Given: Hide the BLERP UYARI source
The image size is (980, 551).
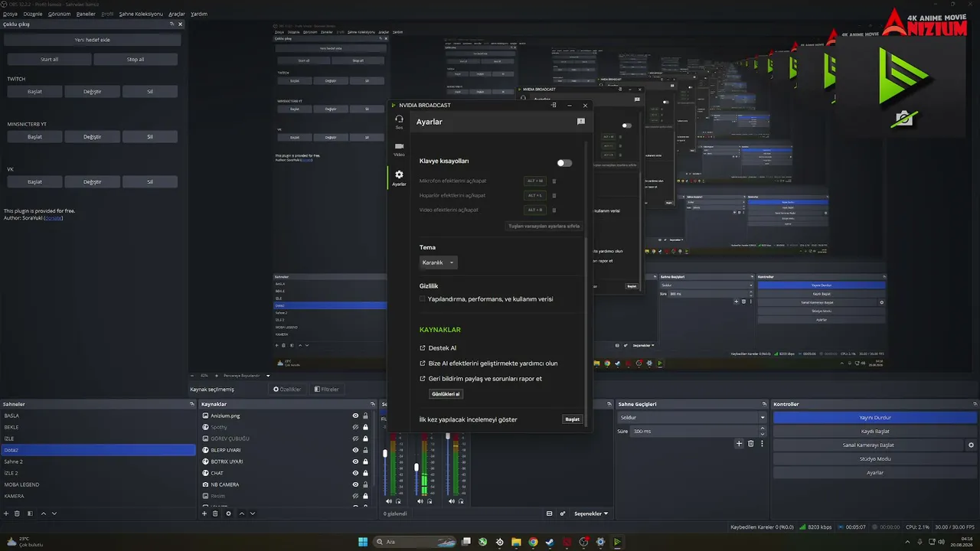Looking at the screenshot, I should coord(355,450).
